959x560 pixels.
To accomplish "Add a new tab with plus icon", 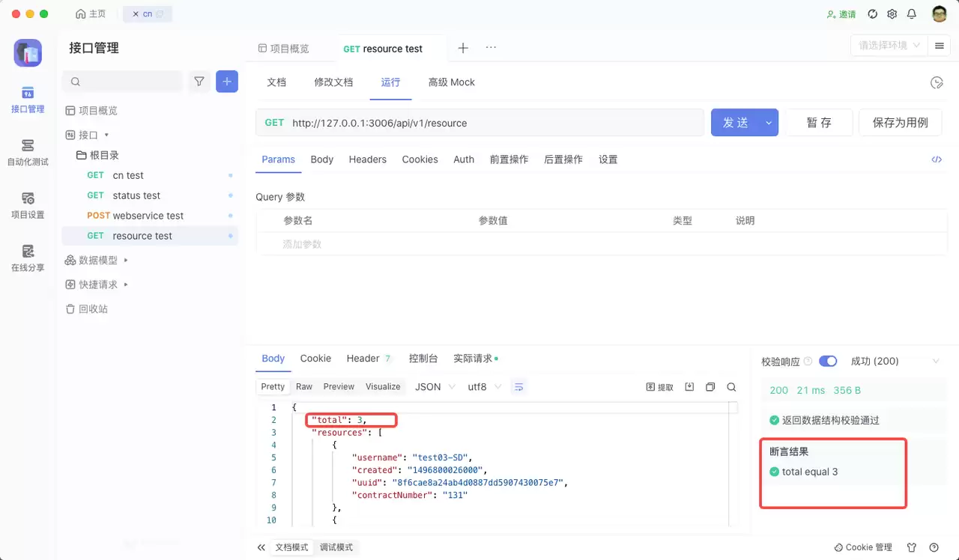I will (x=463, y=48).
